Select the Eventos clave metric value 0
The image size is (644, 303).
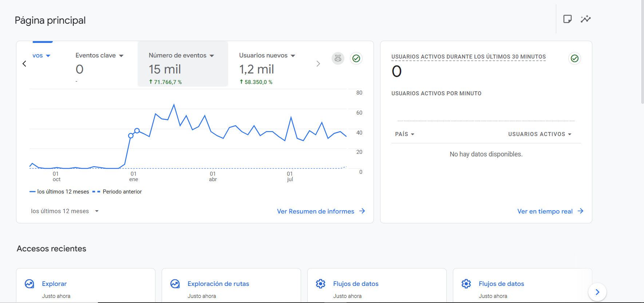(x=79, y=69)
